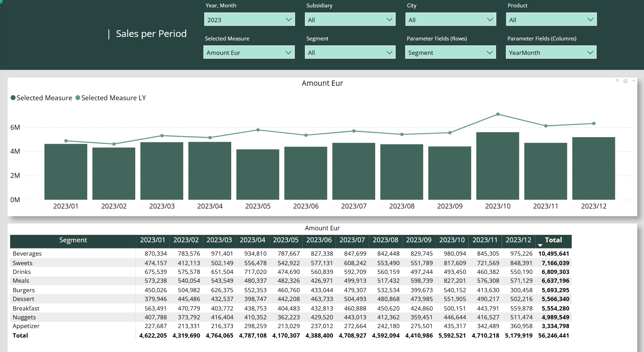Open the Selected Measure dropdown showing Amount Eur
This screenshot has height=352, width=644.
coord(249,52)
